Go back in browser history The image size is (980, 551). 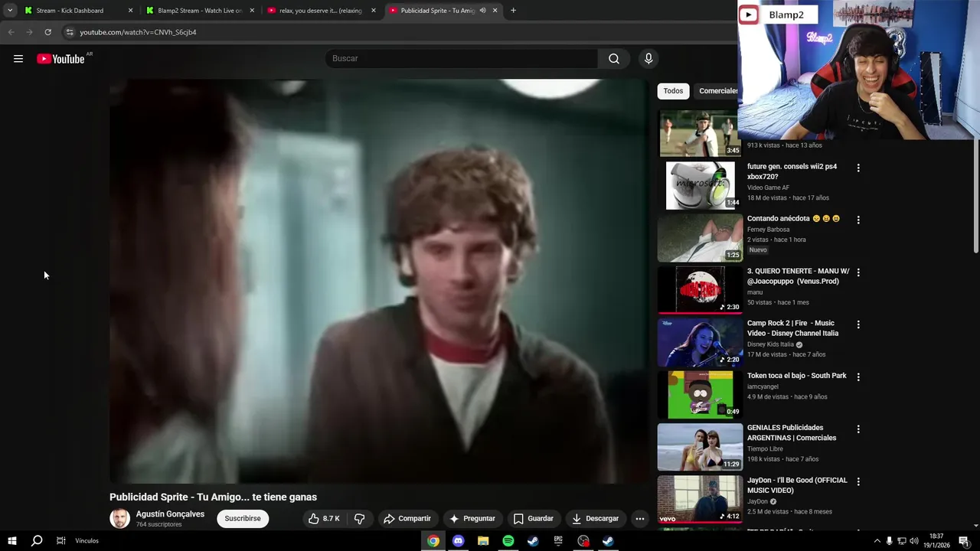(x=11, y=32)
